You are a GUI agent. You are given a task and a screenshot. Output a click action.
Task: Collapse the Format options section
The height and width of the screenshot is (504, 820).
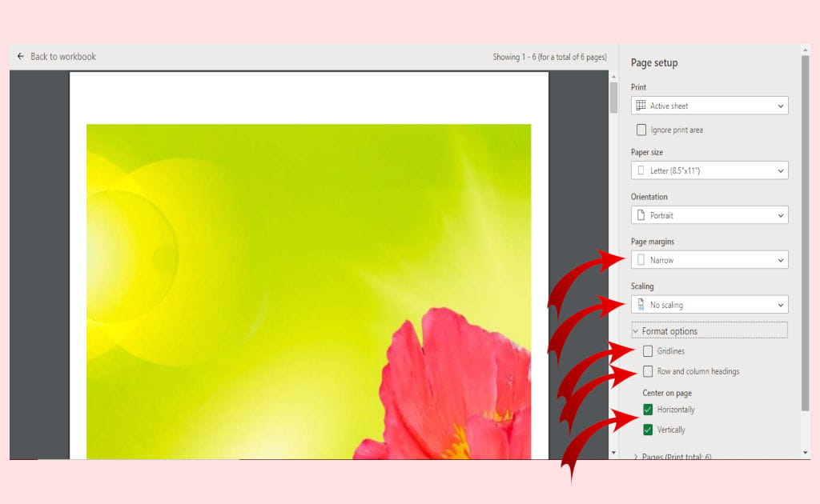709,330
